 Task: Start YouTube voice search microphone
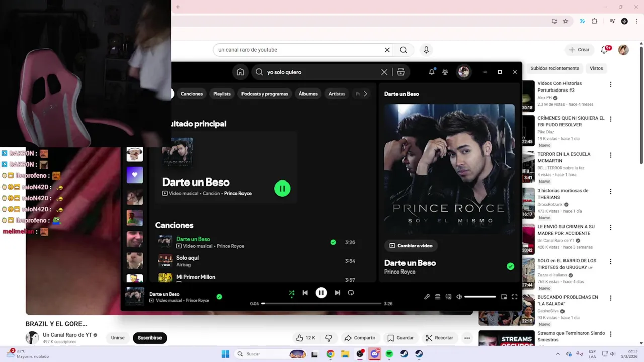[x=426, y=50]
